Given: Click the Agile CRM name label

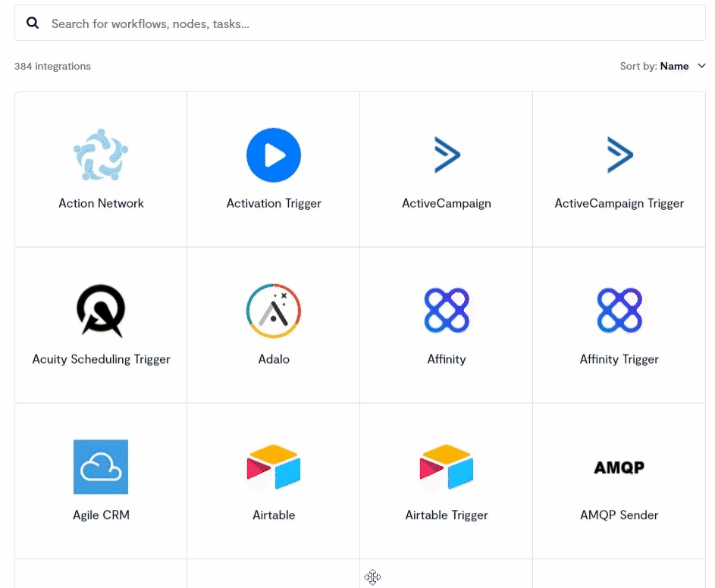Looking at the screenshot, I should pyautogui.click(x=101, y=515).
